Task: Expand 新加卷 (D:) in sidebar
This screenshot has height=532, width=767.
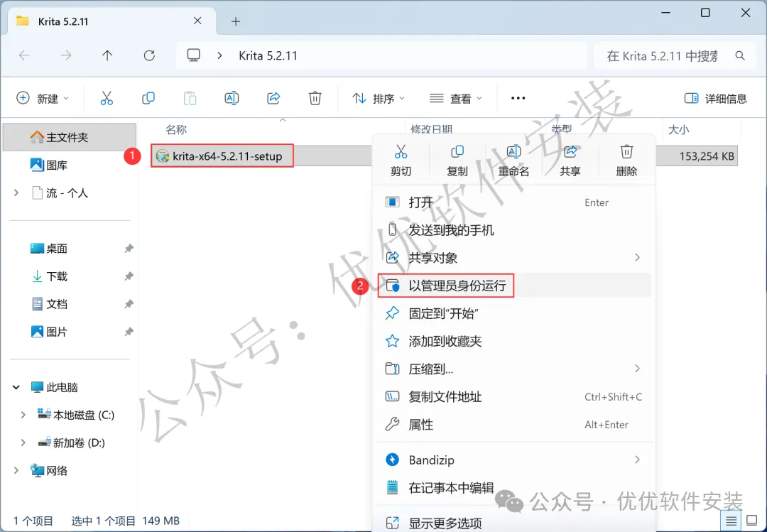Action: coord(23,443)
